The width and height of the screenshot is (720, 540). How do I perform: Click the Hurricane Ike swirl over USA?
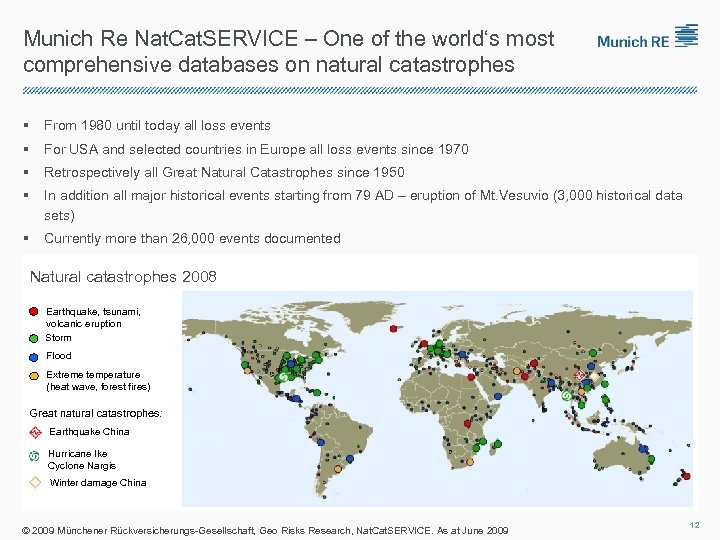click(283, 377)
